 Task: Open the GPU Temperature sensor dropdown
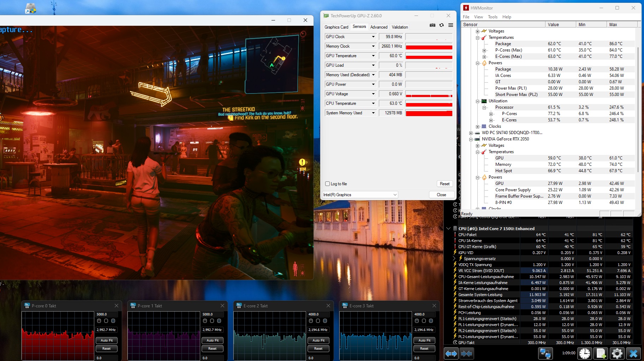373,56
